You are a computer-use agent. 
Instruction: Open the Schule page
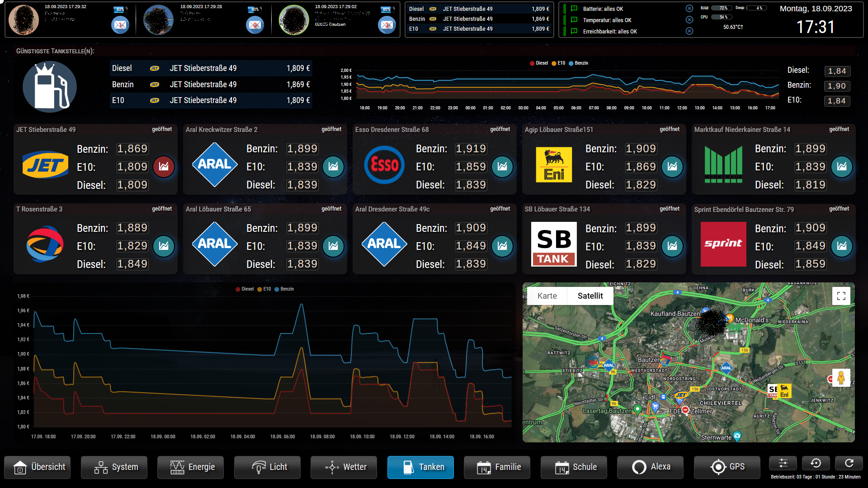pos(574,467)
